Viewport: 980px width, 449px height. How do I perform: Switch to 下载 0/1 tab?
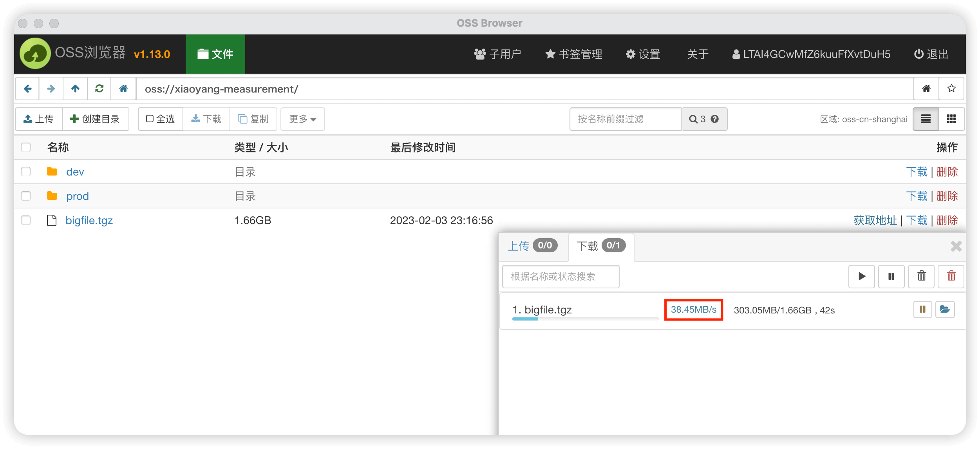tap(601, 246)
